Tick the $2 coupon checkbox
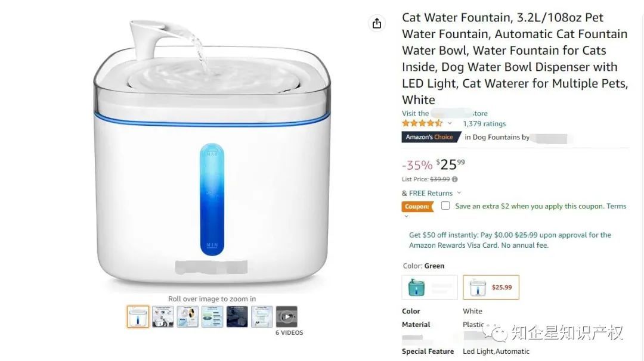Image resolution: width=644 pixels, height=361 pixels. 445,206
